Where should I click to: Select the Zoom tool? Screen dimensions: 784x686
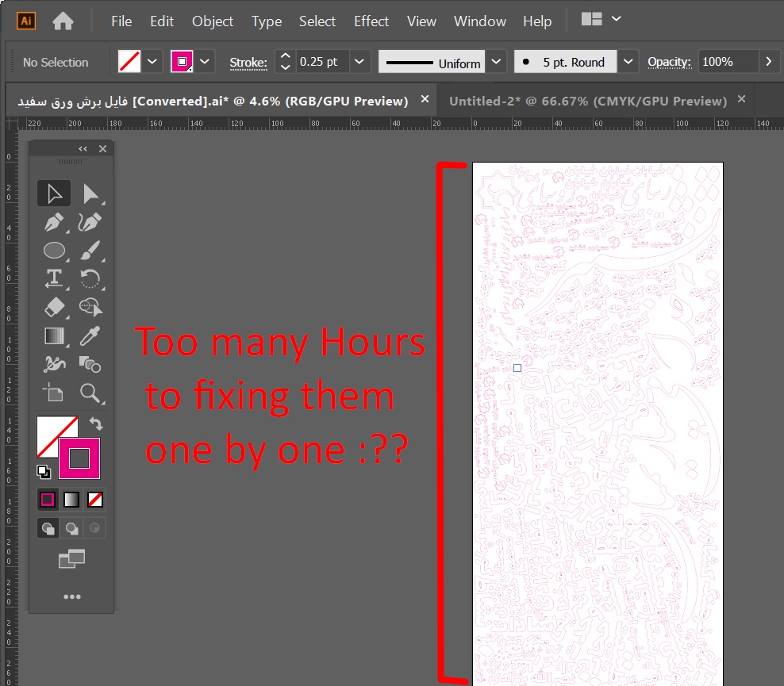[x=90, y=393]
